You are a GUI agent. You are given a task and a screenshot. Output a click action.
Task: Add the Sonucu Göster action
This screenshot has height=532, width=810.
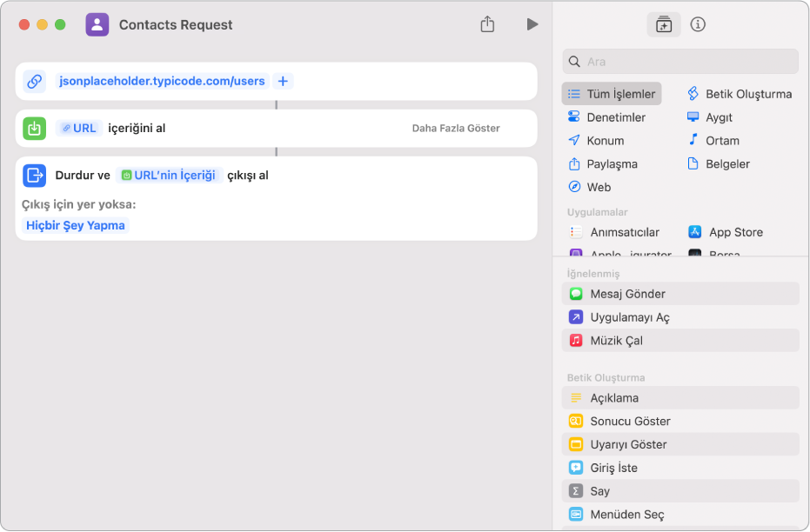(x=679, y=421)
